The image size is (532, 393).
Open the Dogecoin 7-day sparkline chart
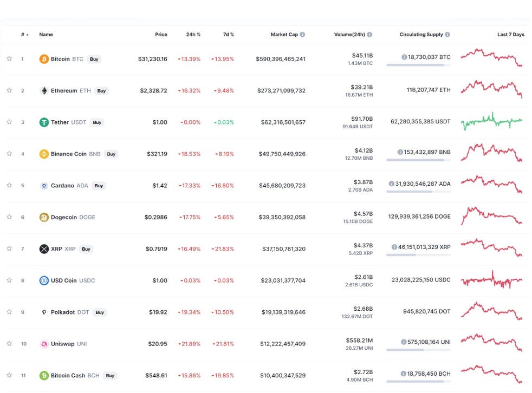(x=491, y=216)
